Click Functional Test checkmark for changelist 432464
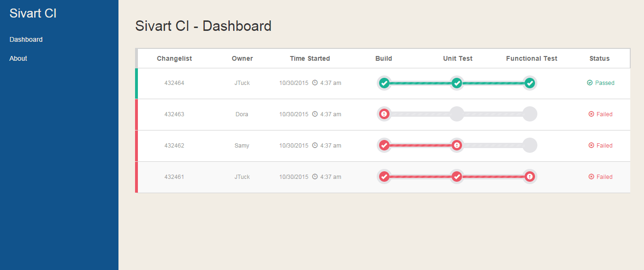The image size is (644, 270). [x=530, y=83]
